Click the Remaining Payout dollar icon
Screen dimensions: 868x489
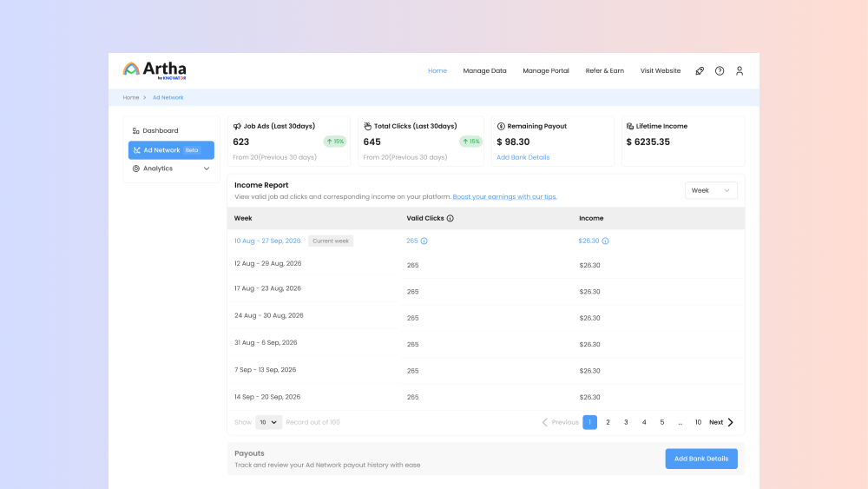501,126
